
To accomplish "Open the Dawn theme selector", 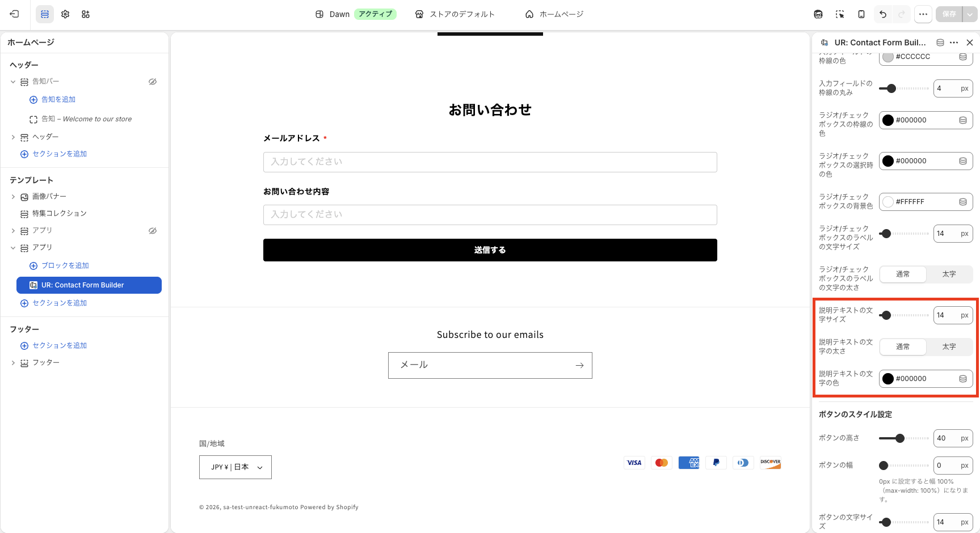I will 355,14.
